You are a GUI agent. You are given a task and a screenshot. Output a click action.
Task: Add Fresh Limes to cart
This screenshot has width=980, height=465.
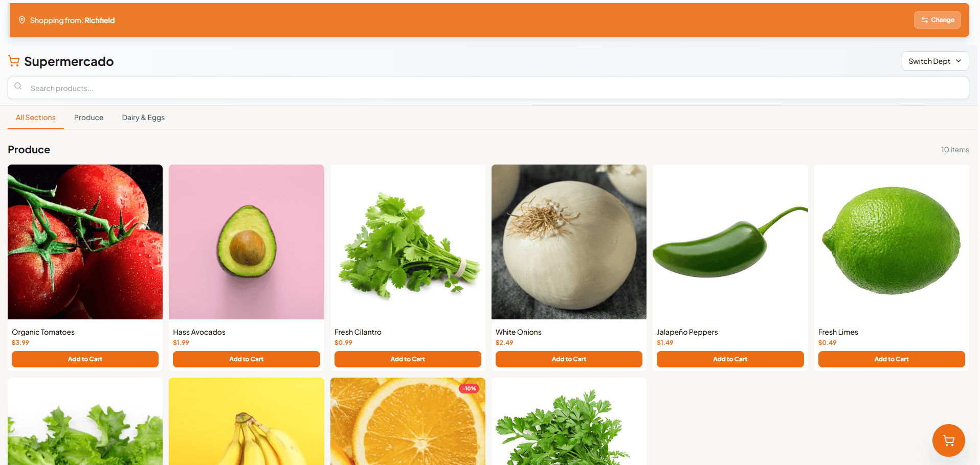(892, 359)
